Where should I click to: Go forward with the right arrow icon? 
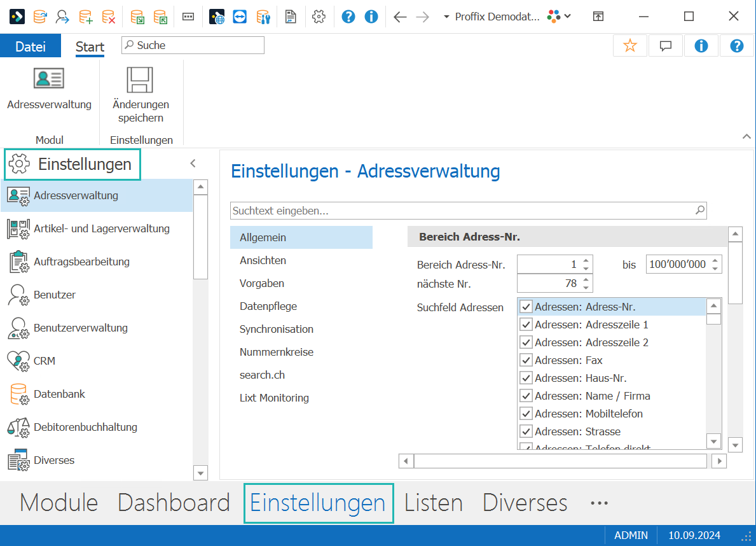(x=422, y=17)
